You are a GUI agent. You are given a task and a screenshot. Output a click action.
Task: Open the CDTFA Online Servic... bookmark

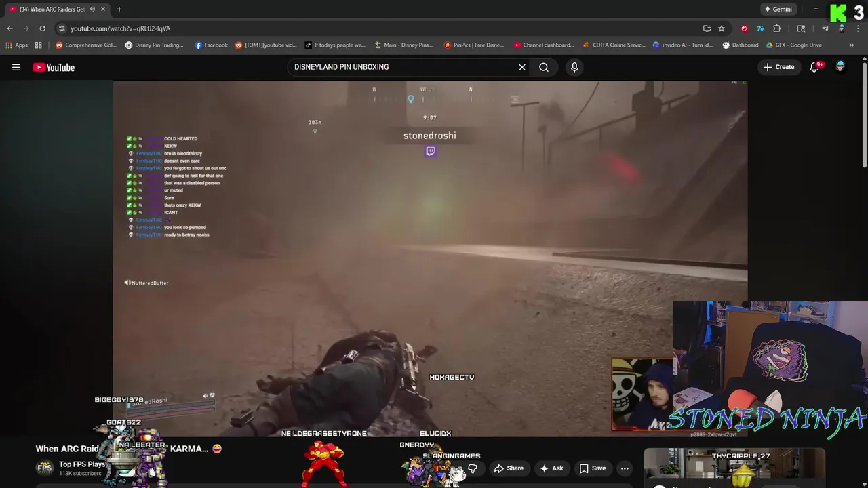pyautogui.click(x=614, y=45)
